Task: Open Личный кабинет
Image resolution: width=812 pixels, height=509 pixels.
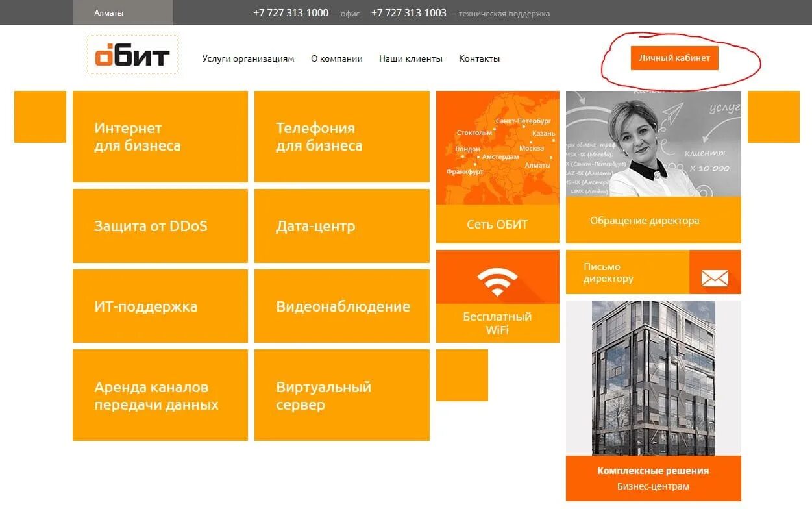Action: pyautogui.click(x=674, y=58)
